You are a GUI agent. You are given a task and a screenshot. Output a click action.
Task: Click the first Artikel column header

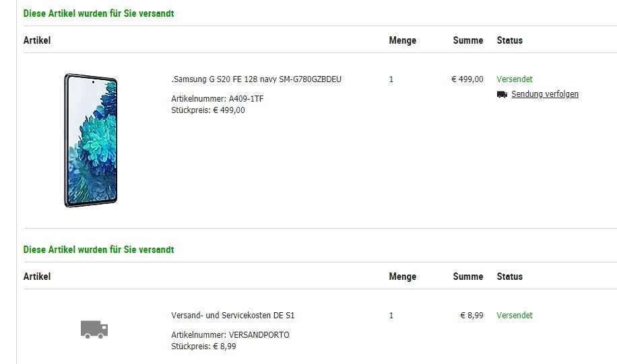[37, 40]
